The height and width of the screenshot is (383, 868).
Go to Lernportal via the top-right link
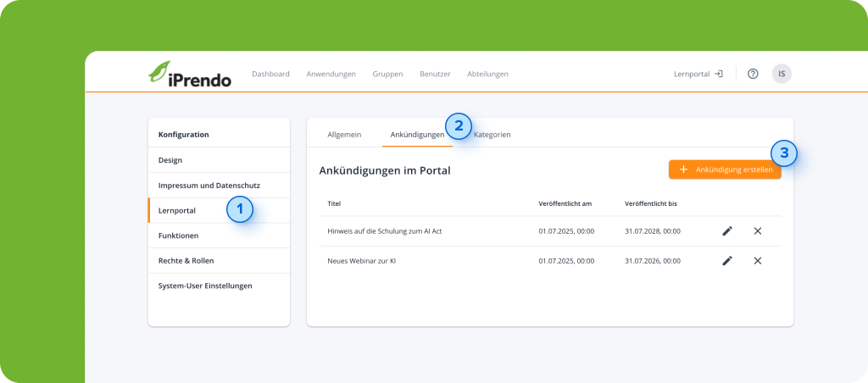pos(698,74)
